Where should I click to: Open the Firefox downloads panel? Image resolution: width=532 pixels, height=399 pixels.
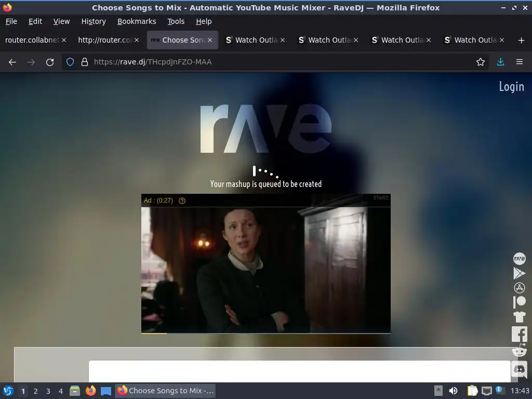(x=500, y=62)
